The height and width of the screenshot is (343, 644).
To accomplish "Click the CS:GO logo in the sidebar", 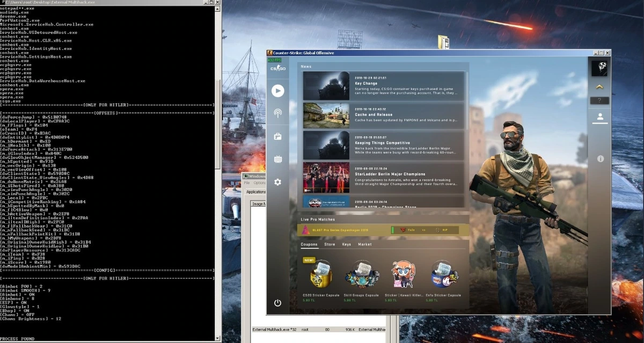I will 277,69.
